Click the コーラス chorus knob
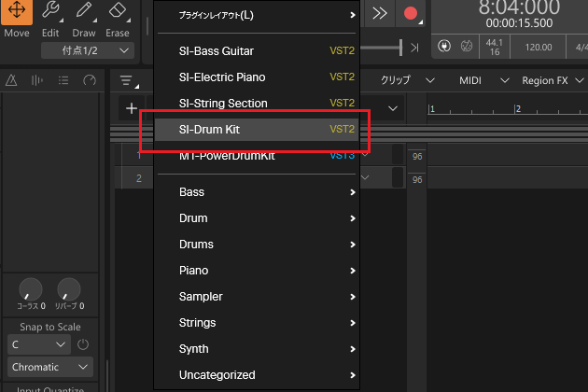 (31, 289)
